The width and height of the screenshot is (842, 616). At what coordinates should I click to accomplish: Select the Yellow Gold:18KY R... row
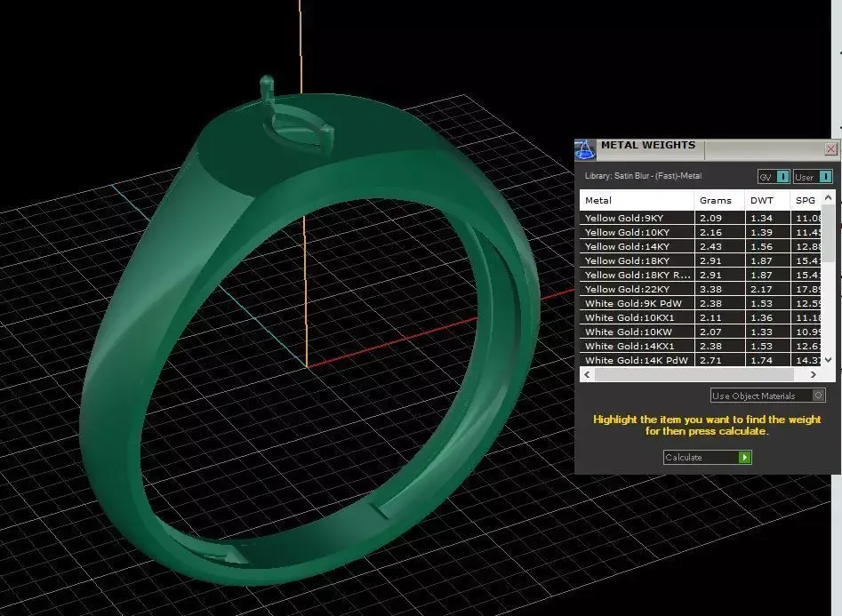(701, 275)
